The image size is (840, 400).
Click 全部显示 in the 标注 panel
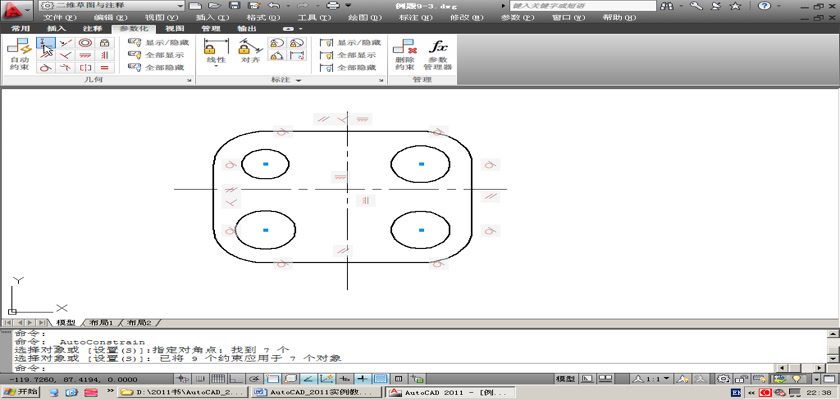click(348, 55)
